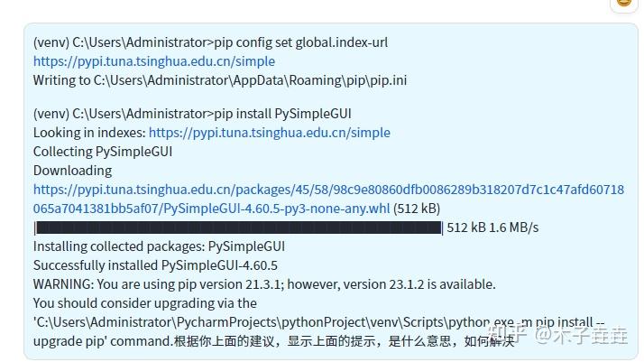644x362 pixels.
Task: Click the "512 kB 1.6 MB/s" speed text
Action: point(492,227)
